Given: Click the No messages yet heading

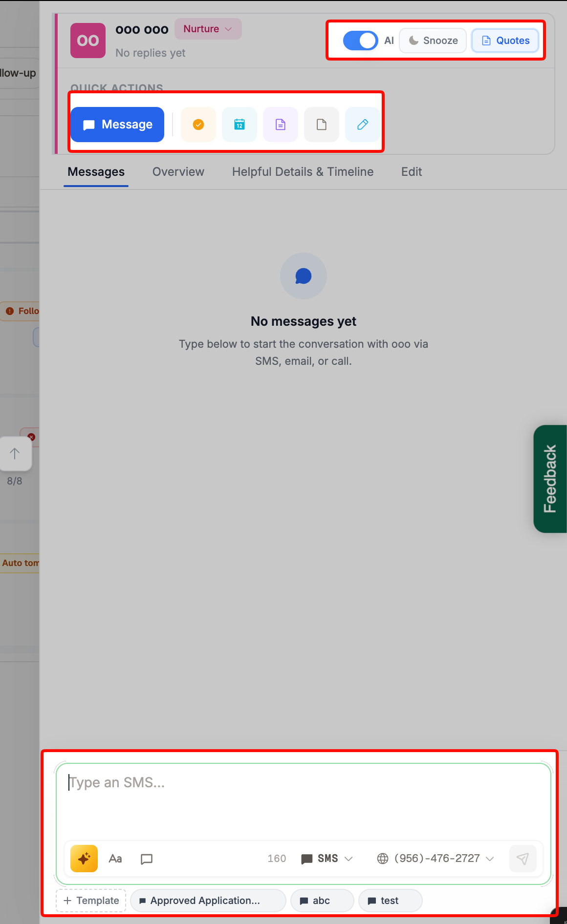Looking at the screenshot, I should coord(304,321).
